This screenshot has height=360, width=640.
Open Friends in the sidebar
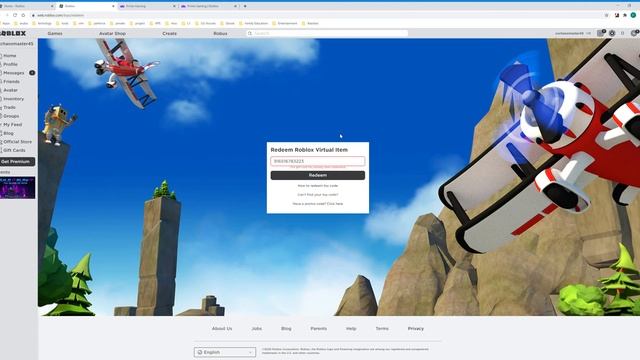11,82
